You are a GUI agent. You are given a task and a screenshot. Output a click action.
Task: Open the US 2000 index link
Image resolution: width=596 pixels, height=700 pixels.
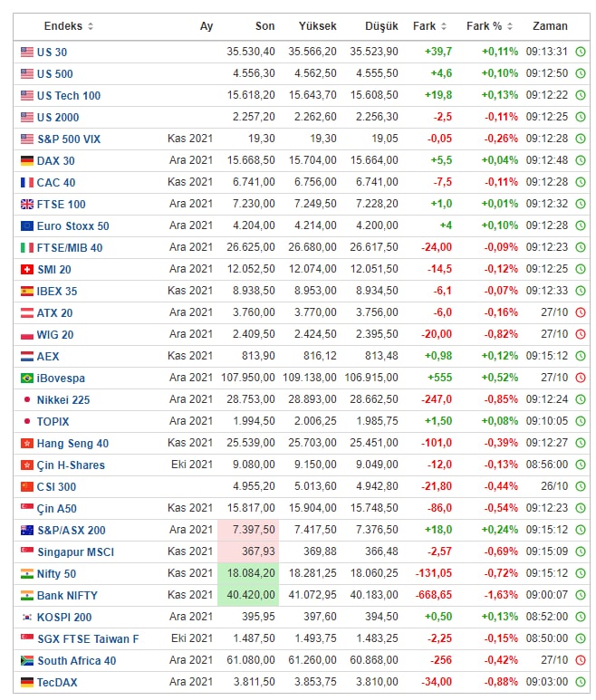click(x=58, y=118)
